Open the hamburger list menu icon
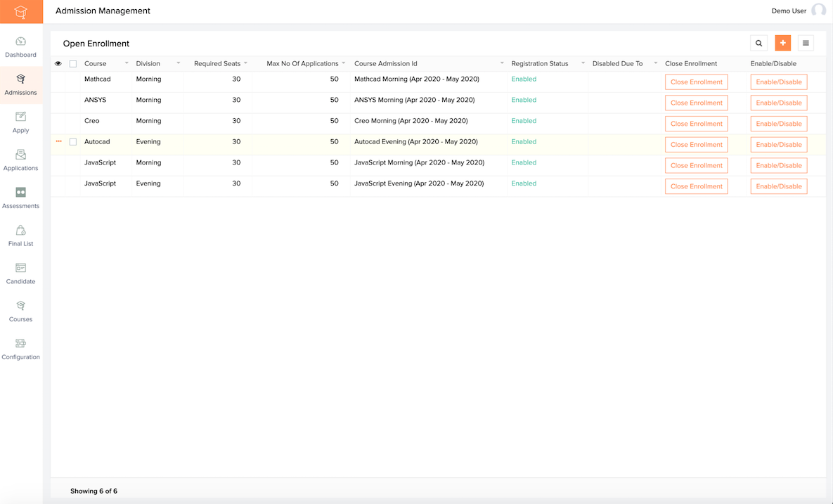The height and width of the screenshot is (504, 833). click(x=806, y=43)
